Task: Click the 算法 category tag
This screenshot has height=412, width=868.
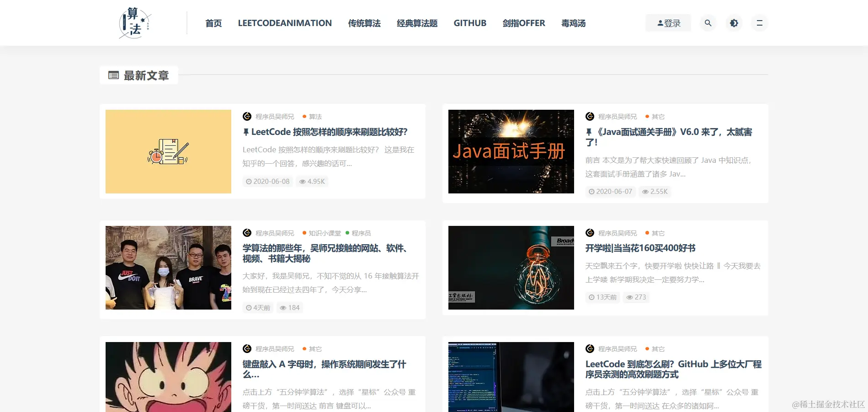Action: [312, 117]
